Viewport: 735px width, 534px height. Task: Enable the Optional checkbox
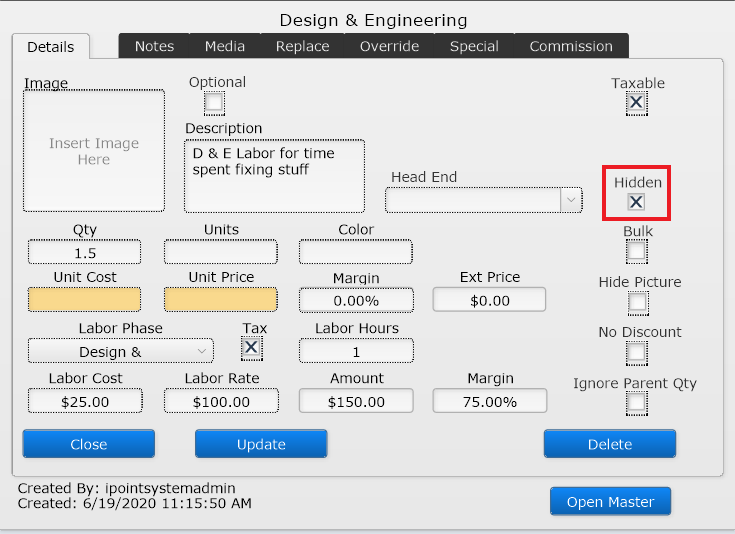(x=214, y=103)
